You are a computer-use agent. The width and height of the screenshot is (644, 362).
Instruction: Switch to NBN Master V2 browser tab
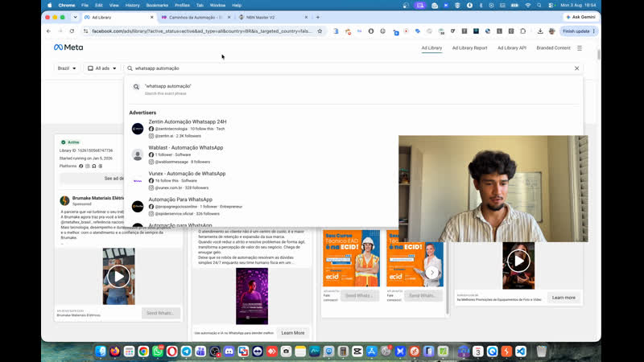[x=273, y=17]
